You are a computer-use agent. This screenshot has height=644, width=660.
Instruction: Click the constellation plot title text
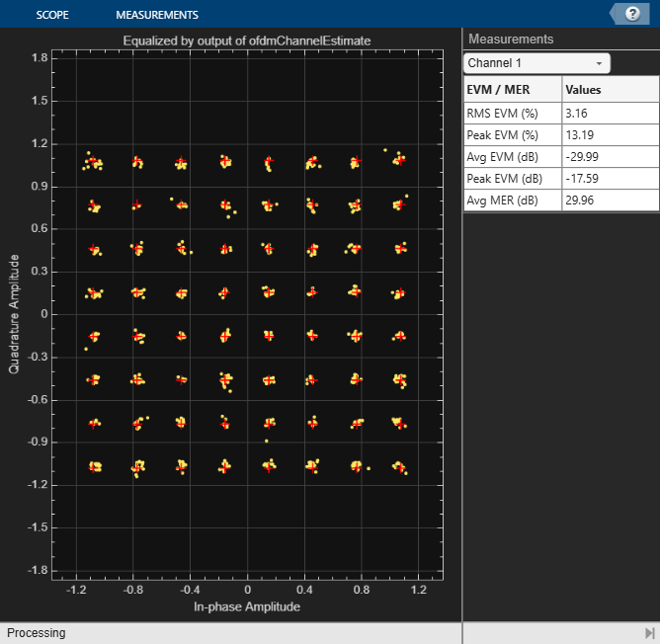pyautogui.click(x=246, y=40)
